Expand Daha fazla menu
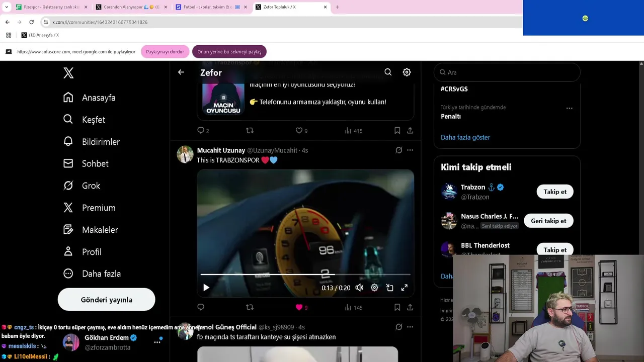The width and height of the screenshot is (644, 362). (x=92, y=274)
